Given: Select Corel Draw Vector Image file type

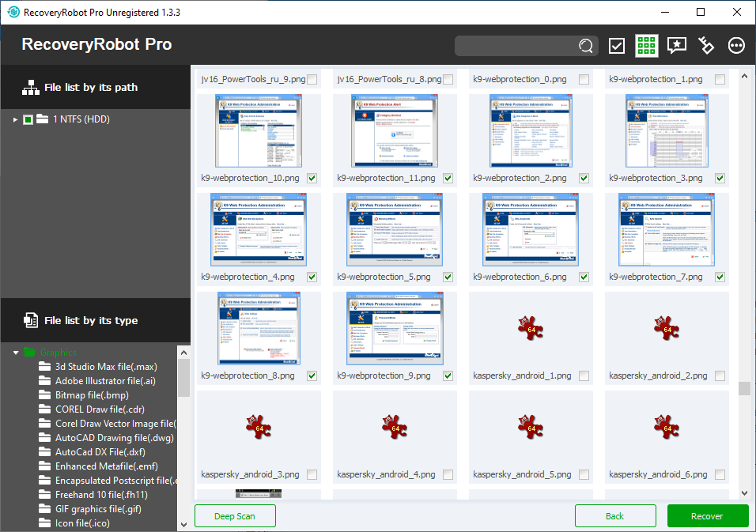Looking at the screenshot, I should [x=115, y=424].
